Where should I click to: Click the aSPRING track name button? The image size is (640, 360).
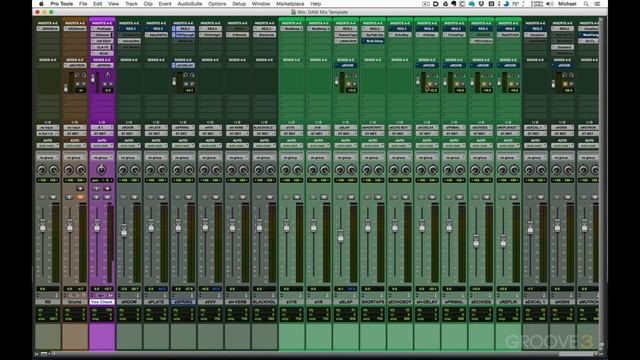pos(183,302)
